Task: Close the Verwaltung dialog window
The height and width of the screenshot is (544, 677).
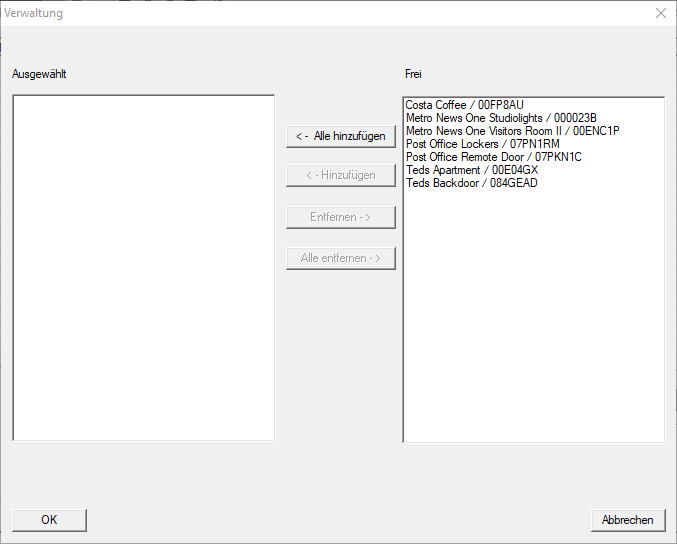Action: [x=660, y=13]
